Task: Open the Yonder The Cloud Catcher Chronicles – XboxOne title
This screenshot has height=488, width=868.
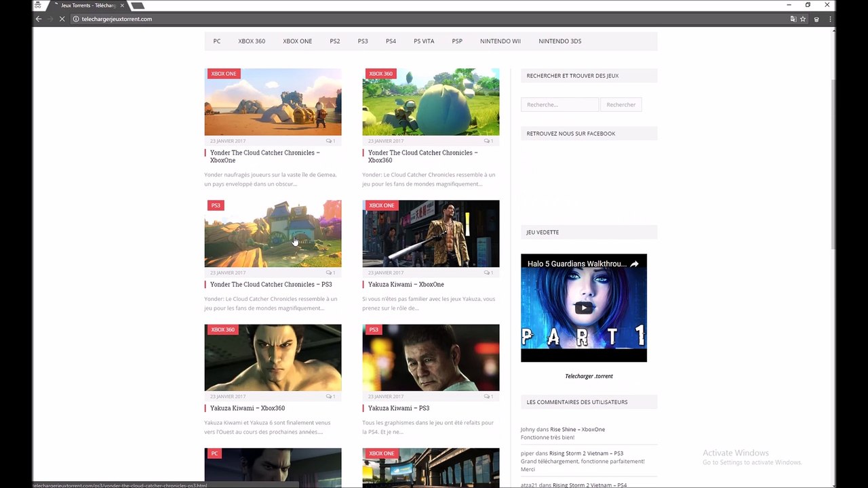Action: tap(265, 157)
